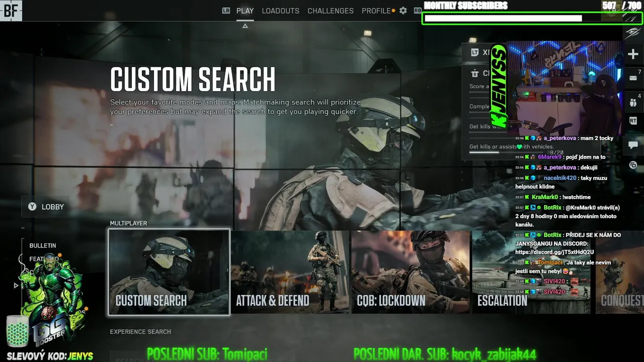Click the triangle marker beside left menu
The height and width of the screenshot is (362, 644).
click(16, 286)
